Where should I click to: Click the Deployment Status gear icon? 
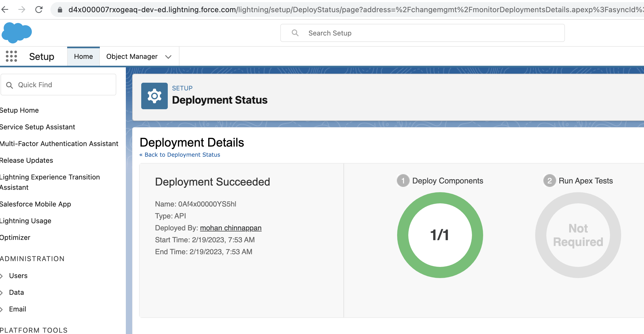154,96
